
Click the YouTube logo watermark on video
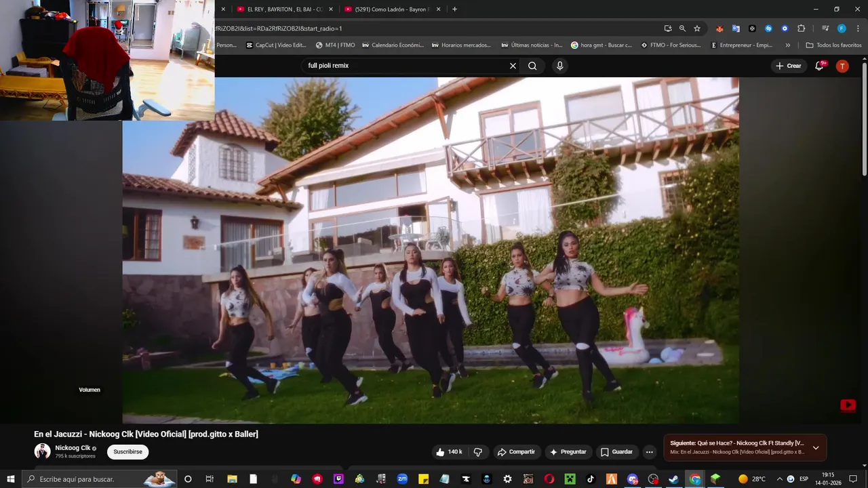[x=848, y=405]
